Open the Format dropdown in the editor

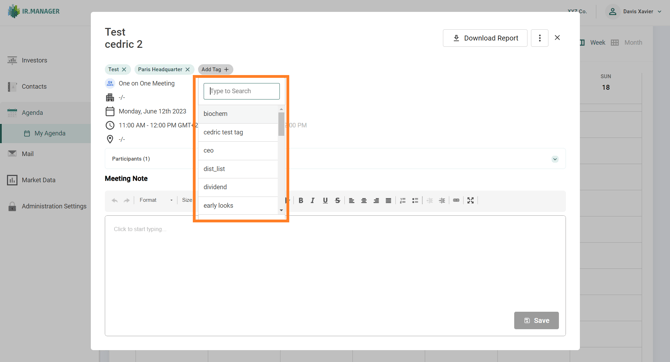156,200
